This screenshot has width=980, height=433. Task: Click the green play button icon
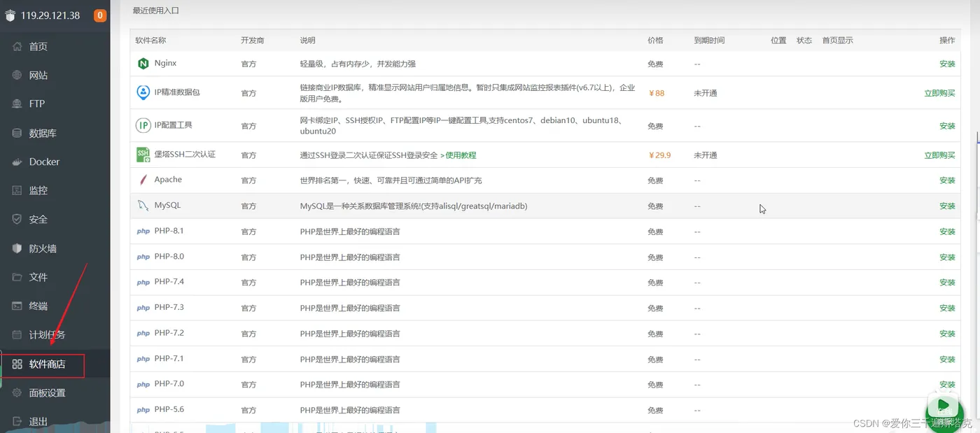tap(944, 406)
